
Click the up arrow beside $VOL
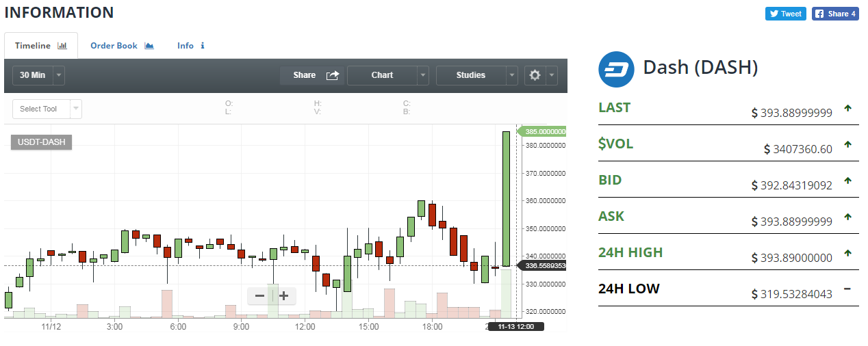[x=847, y=144]
